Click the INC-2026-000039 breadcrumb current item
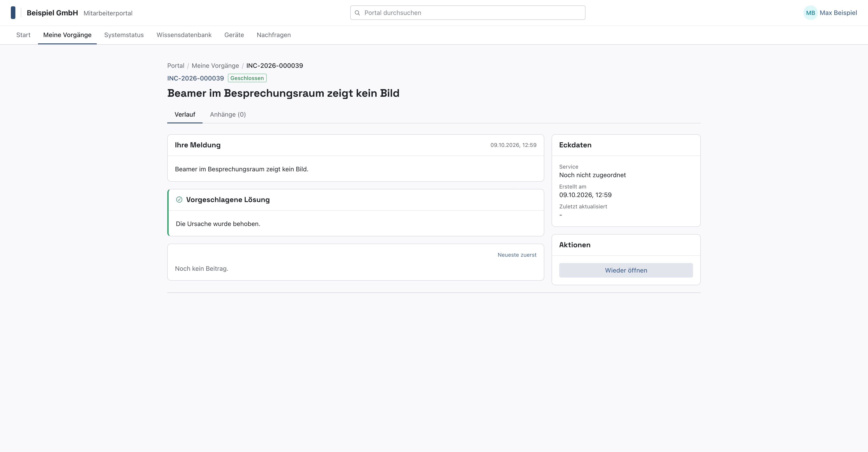Viewport: 868px width, 452px height. 275,66
